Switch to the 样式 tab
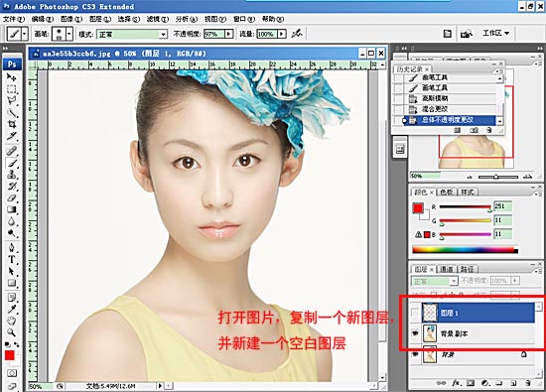 [468, 193]
